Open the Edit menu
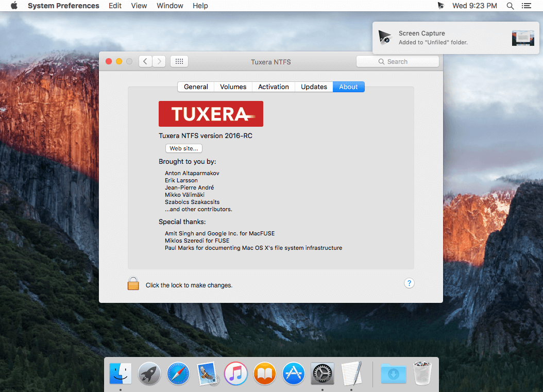 pyautogui.click(x=115, y=6)
